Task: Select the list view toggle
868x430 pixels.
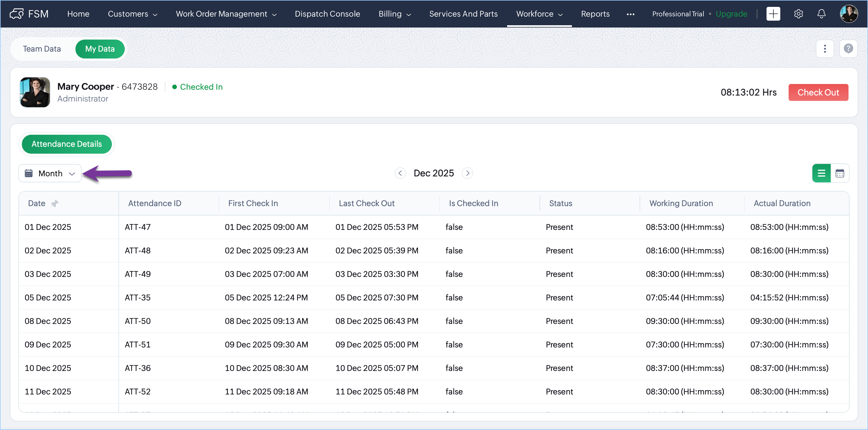Action: point(821,173)
